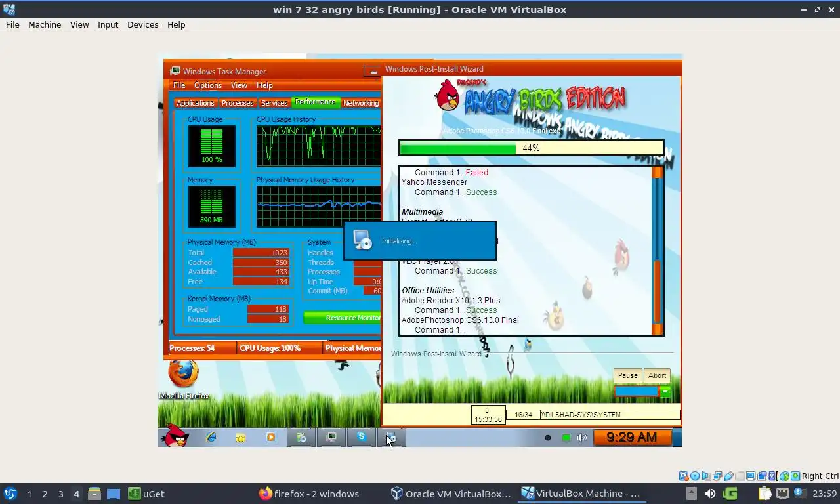Click the host panel volume speaker icon
Screen dimensions: 840x504
pos(710,493)
